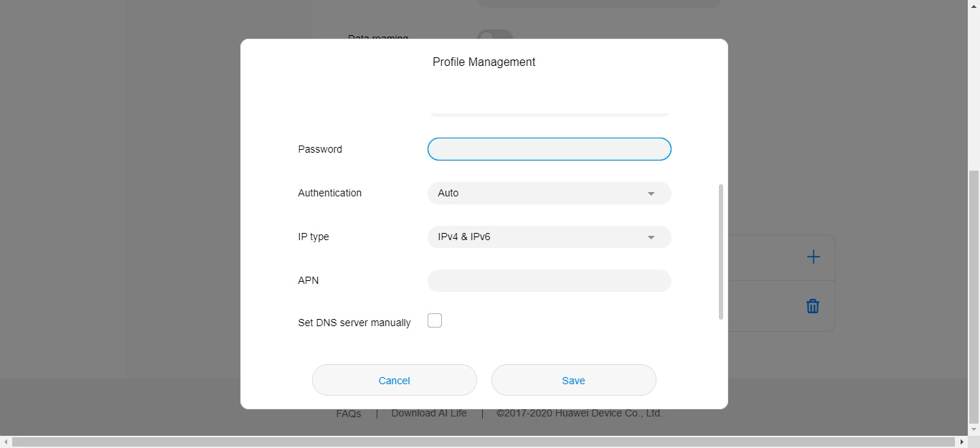
Task: Open the IP type dropdown
Action: [x=549, y=237]
